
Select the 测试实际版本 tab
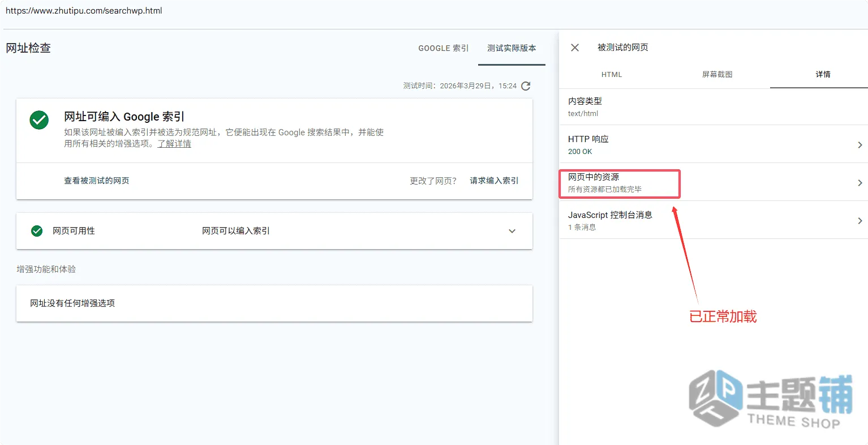pos(512,48)
